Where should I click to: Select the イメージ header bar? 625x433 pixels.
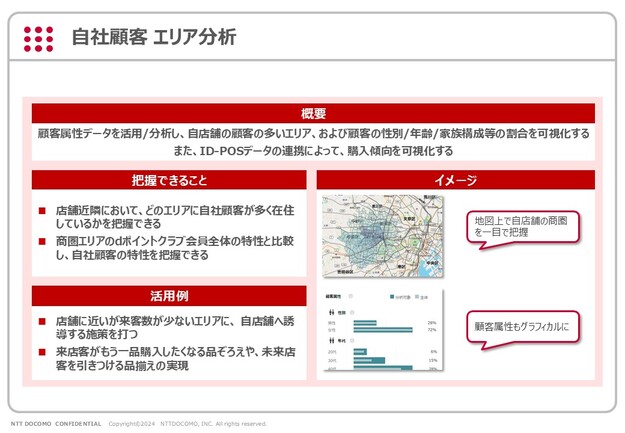pyautogui.click(x=455, y=181)
